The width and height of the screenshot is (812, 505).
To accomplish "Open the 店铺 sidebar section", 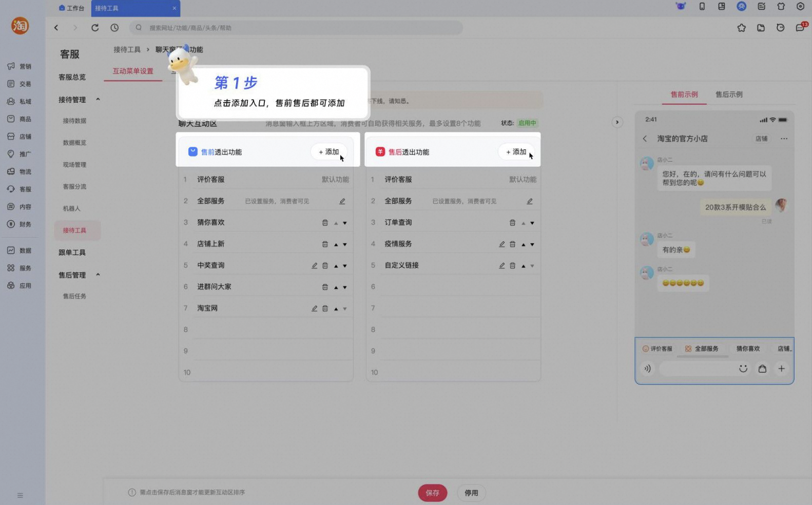I will [x=20, y=137].
